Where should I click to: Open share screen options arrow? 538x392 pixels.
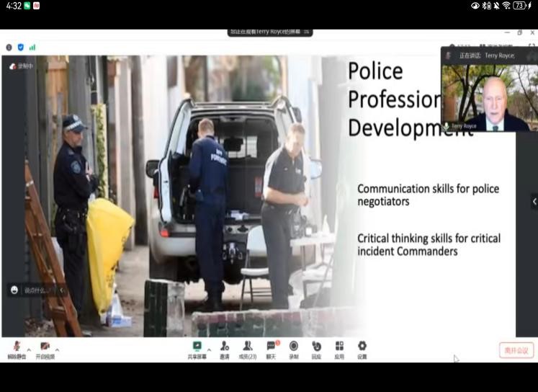tap(209, 349)
